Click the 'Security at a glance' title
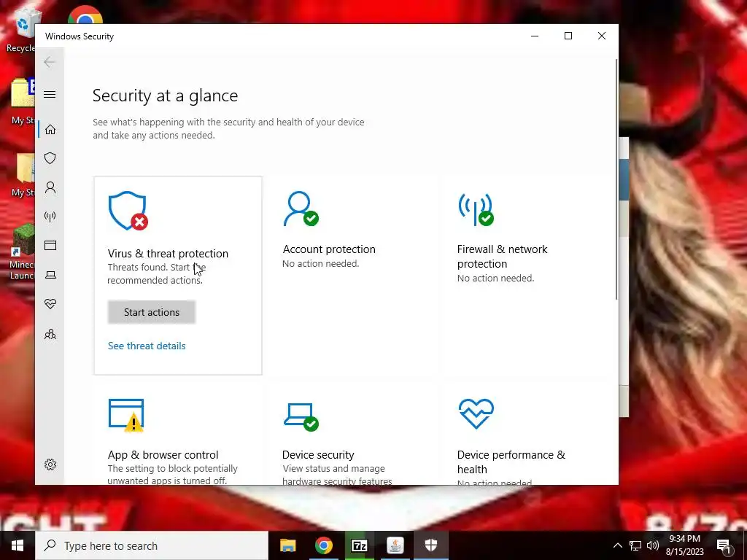The image size is (747, 560). (x=166, y=96)
